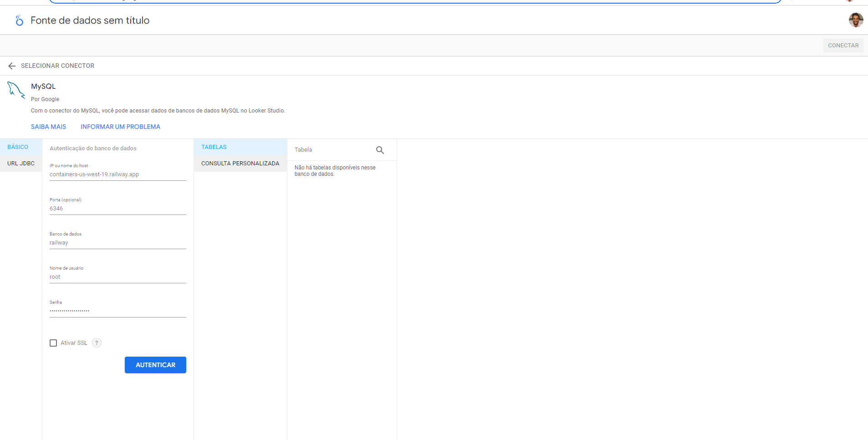Image resolution: width=868 pixels, height=440 pixels.
Task: Open the INFORMAR UM PROBLEMA link
Action: (x=120, y=127)
